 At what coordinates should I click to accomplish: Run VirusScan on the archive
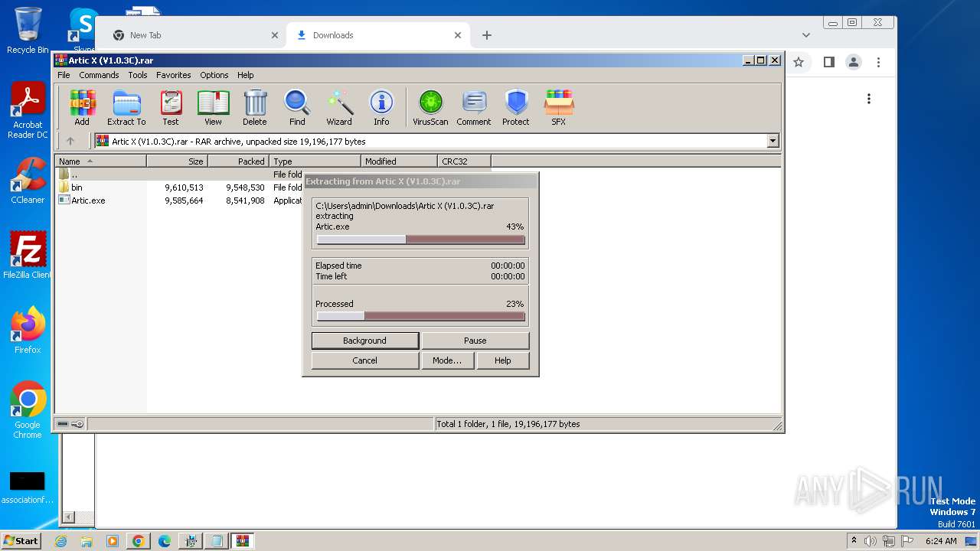pos(430,107)
